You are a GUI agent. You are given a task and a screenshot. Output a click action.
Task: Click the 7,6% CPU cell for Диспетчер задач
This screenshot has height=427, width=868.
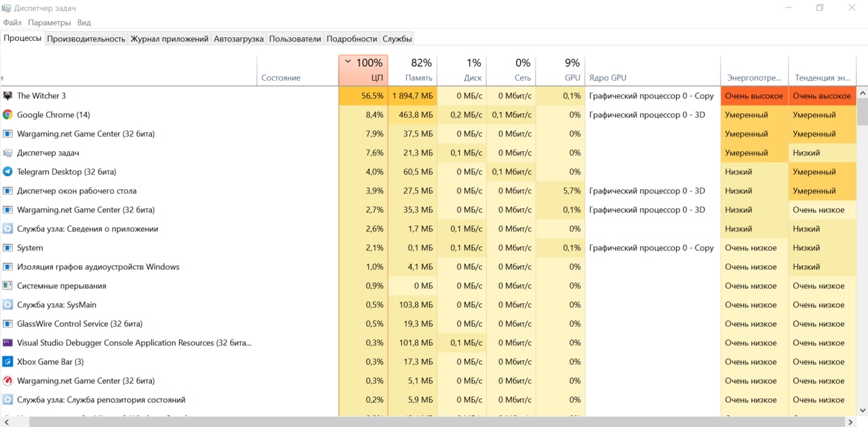[x=363, y=153]
